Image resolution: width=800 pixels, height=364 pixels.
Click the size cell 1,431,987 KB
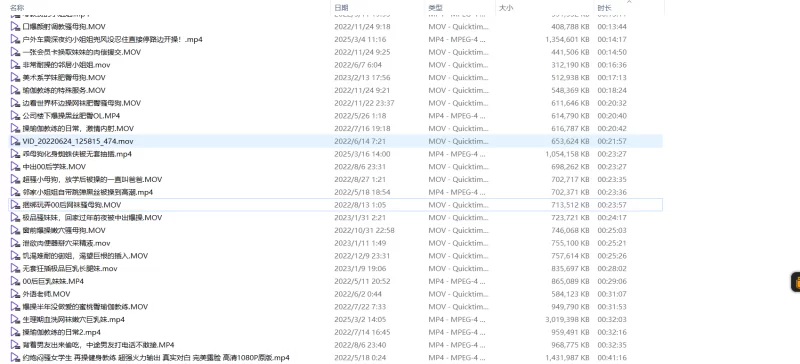[567, 358]
